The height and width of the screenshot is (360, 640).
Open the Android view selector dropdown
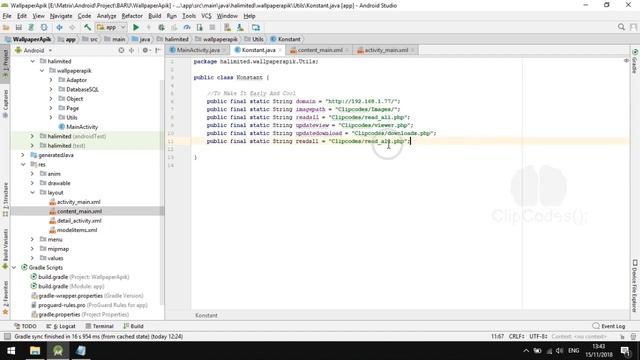pos(34,50)
